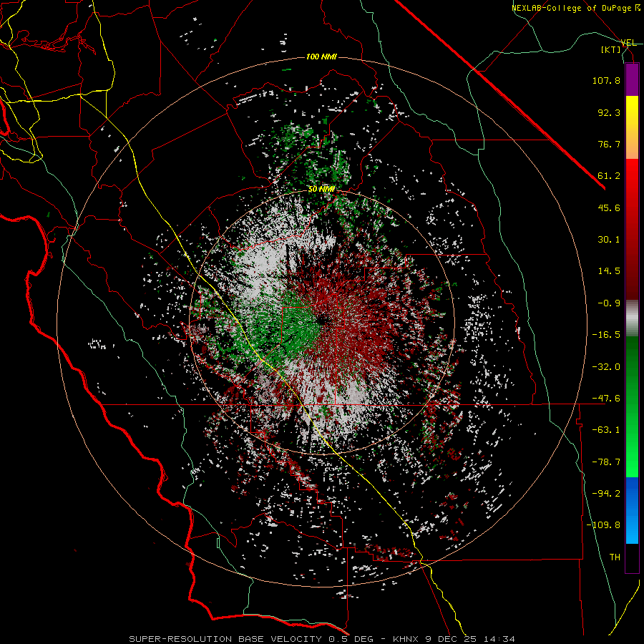644x644 pixels.
Task: Click the 76.7 velocity scale value
Action: [x=609, y=144]
